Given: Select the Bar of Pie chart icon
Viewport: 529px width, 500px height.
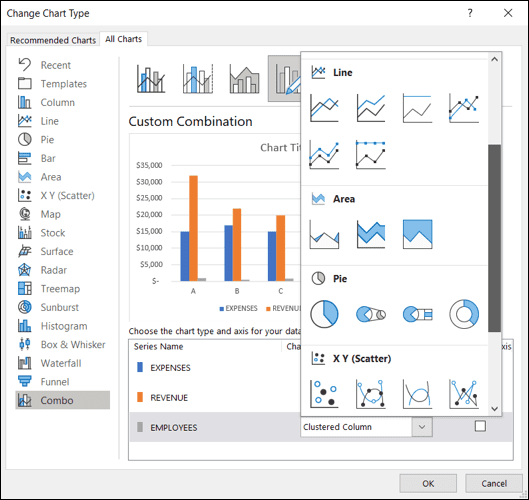Looking at the screenshot, I should [x=417, y=314].
